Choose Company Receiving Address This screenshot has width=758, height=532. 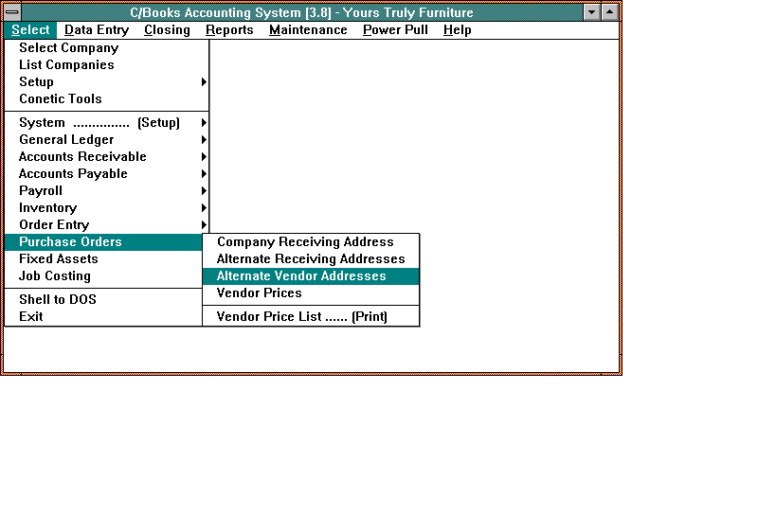305,242
